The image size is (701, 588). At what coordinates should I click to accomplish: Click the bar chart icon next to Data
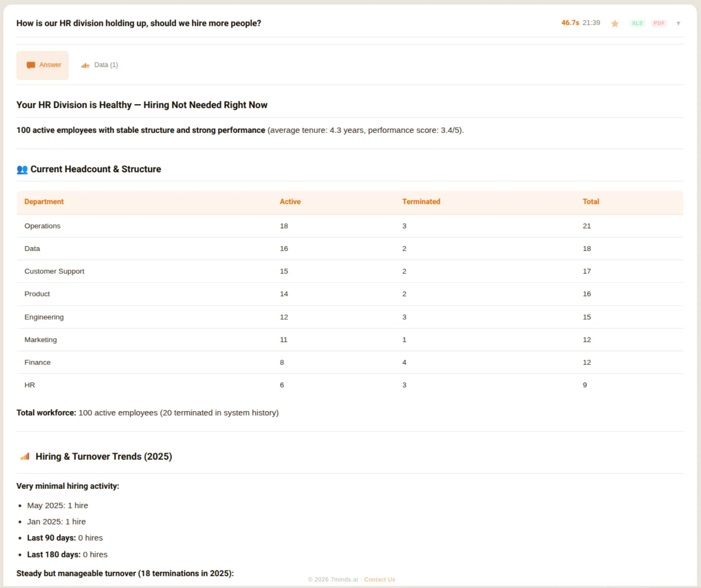tap(85, 65)
